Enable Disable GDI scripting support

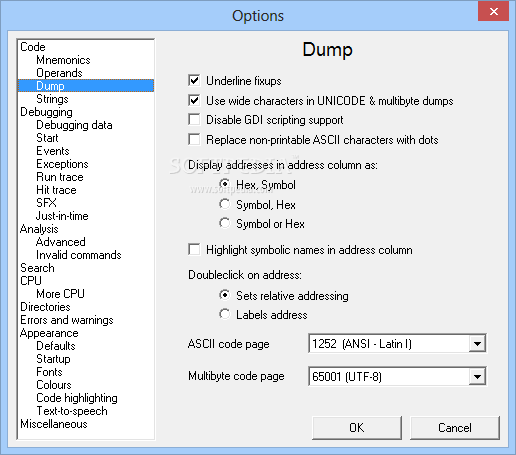pos(194,119)
